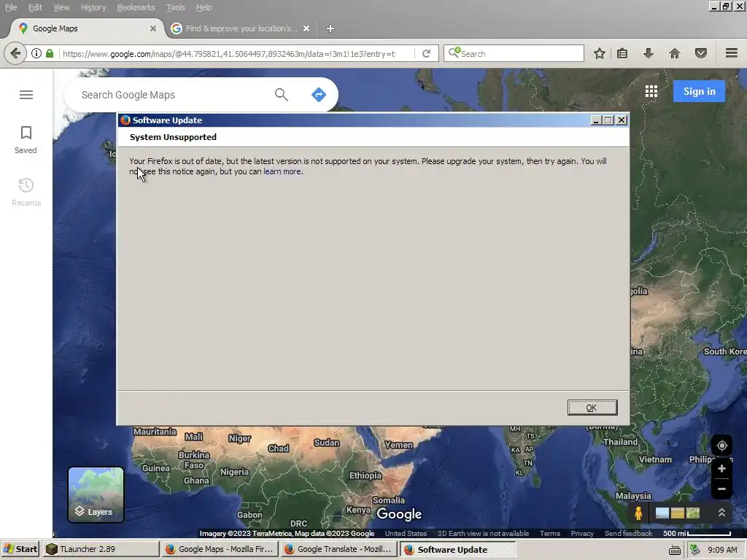This screenshot has height=560, width=747.
Task: Click the Firefox Search box
Action: pos(514,53)
